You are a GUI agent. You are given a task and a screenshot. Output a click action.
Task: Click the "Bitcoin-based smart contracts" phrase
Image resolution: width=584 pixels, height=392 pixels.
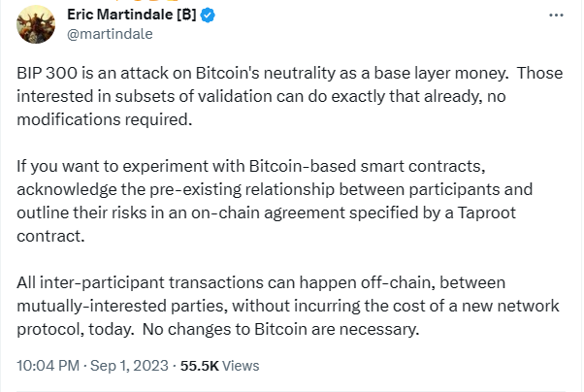[x=365, y=166]
